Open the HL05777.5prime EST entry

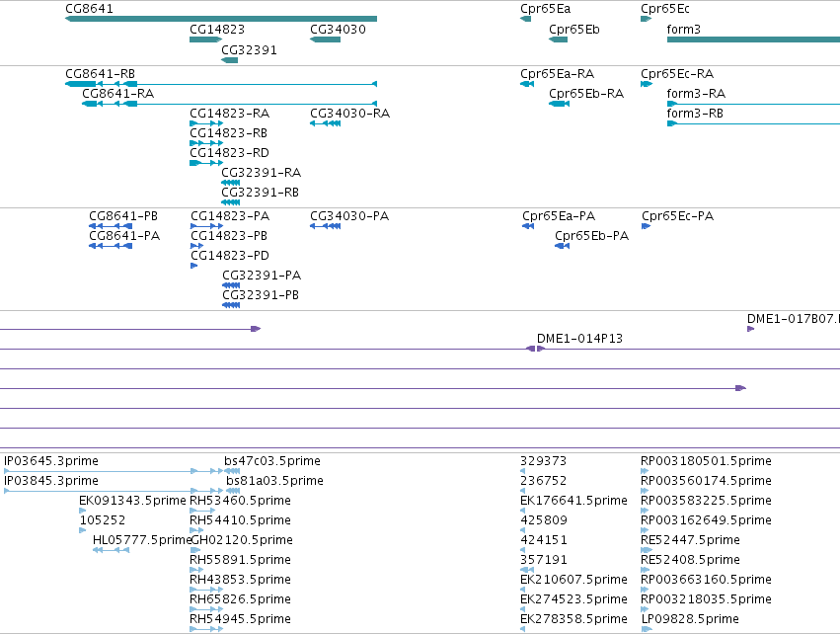(142, 541)
